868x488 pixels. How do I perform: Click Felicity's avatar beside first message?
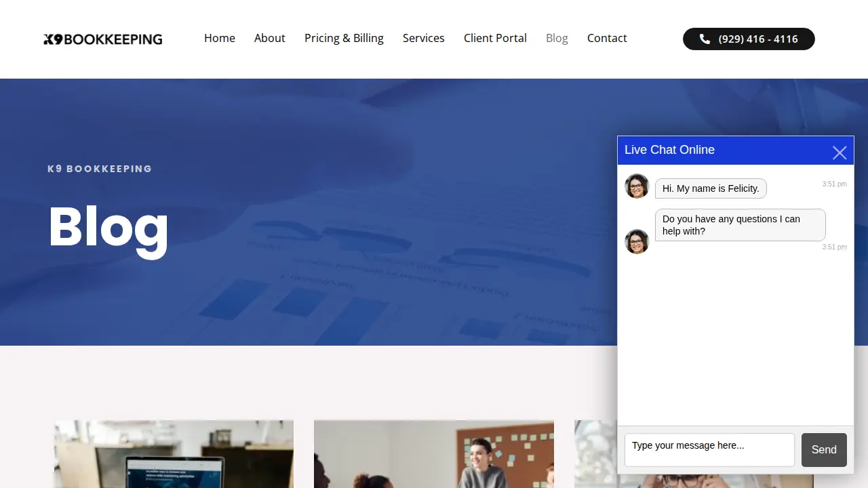coord(637,186)
